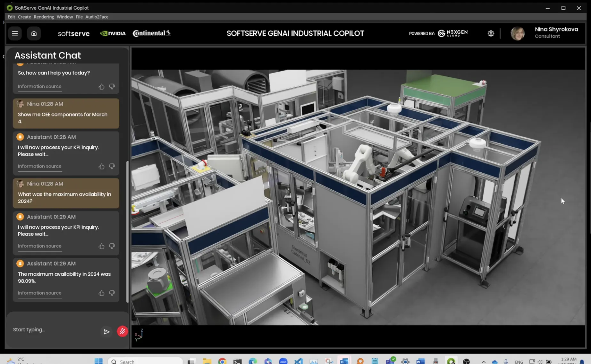Screen dimensions: 591x364
Task: Open the Windows Start button
Action: (98, 361)
